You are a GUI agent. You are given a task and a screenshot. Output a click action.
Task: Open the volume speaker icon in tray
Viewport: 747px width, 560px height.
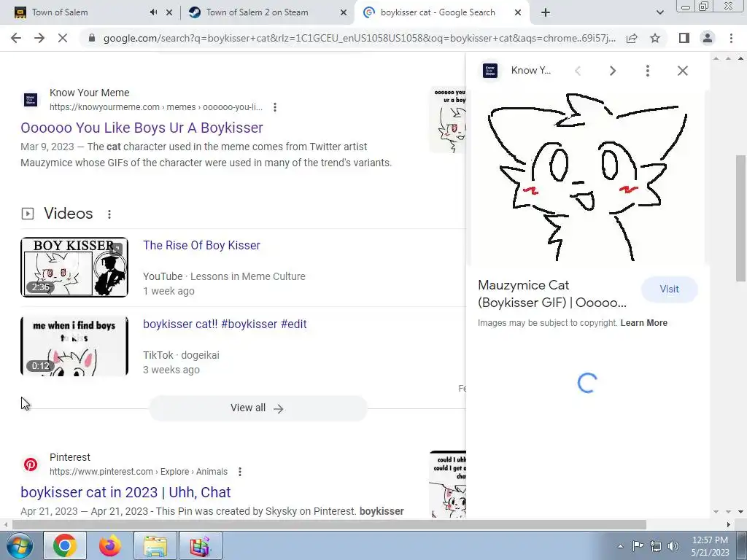pos(673,546)
